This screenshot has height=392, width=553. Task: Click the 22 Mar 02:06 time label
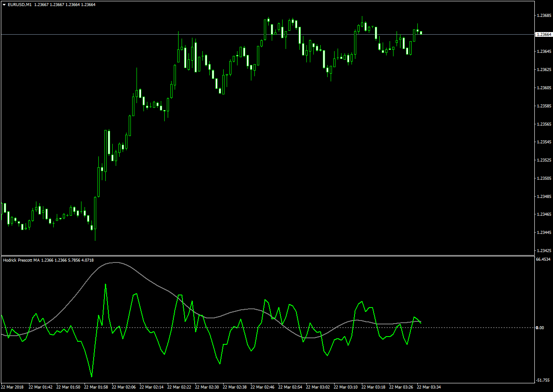click(x=124, y=387)
